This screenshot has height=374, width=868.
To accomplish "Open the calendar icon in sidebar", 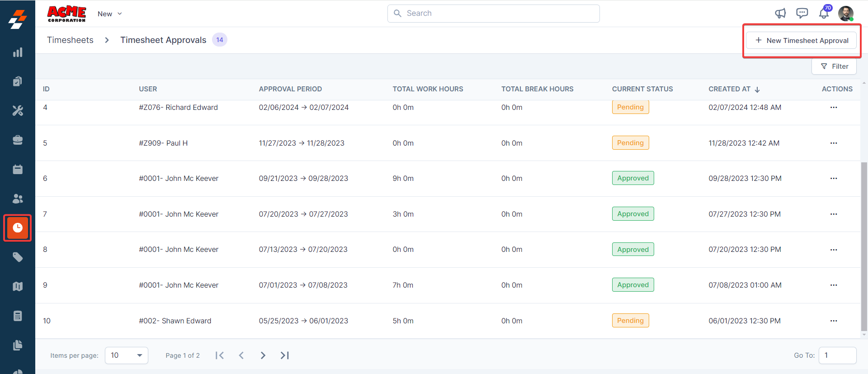I will (x=18, y=170).
